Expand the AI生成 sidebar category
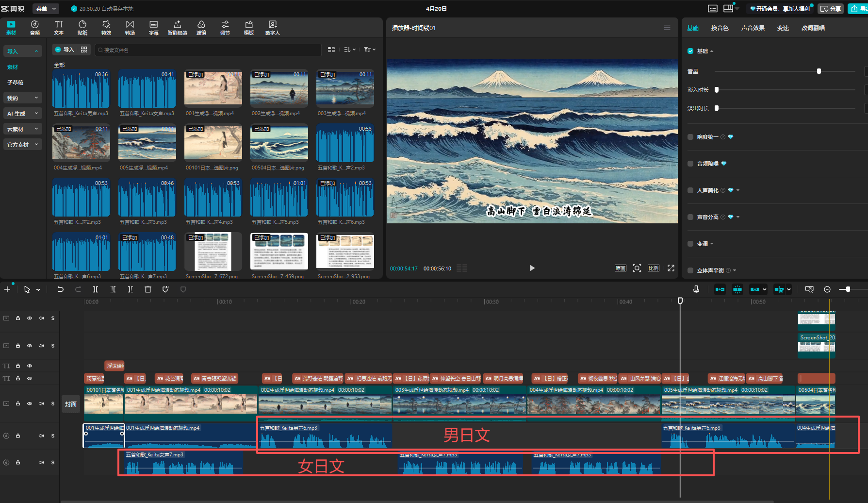Screen dimensions: 868x503 coord(22,113)
